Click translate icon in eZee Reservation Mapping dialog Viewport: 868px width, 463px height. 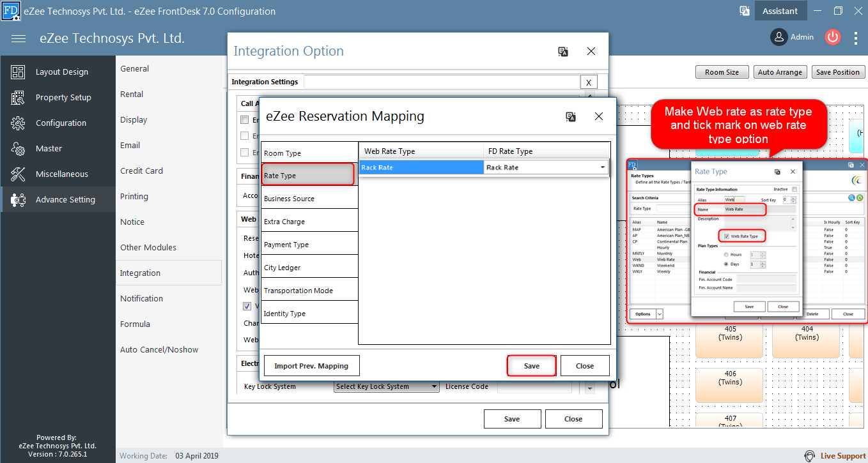pyautogui.click(x=571, y=116)
